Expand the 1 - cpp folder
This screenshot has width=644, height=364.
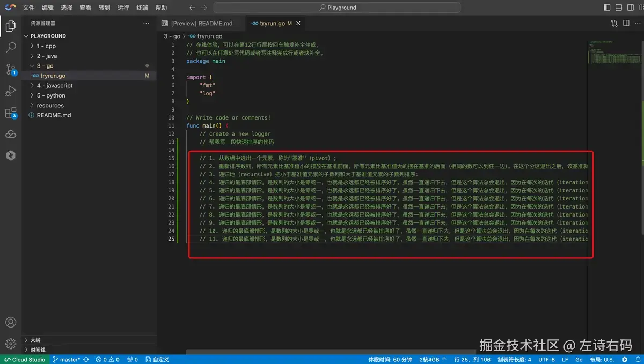pos(46,46)
